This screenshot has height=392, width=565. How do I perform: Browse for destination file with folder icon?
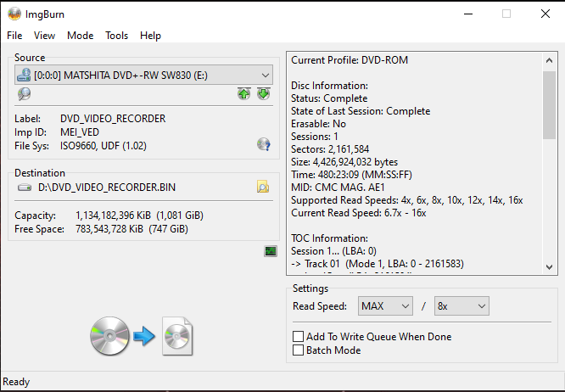[263, 187]
